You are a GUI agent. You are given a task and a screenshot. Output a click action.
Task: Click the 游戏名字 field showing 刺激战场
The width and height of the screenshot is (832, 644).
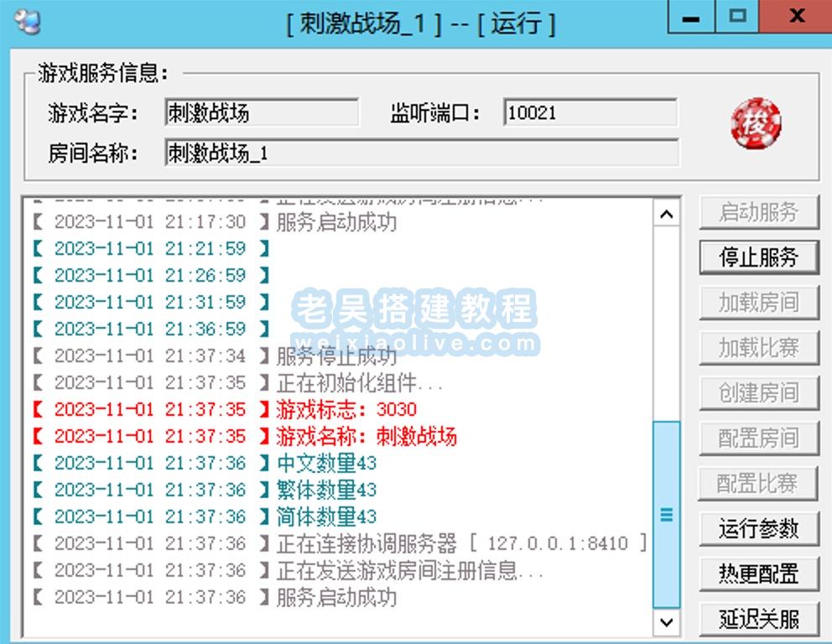(x=260, y=112)
